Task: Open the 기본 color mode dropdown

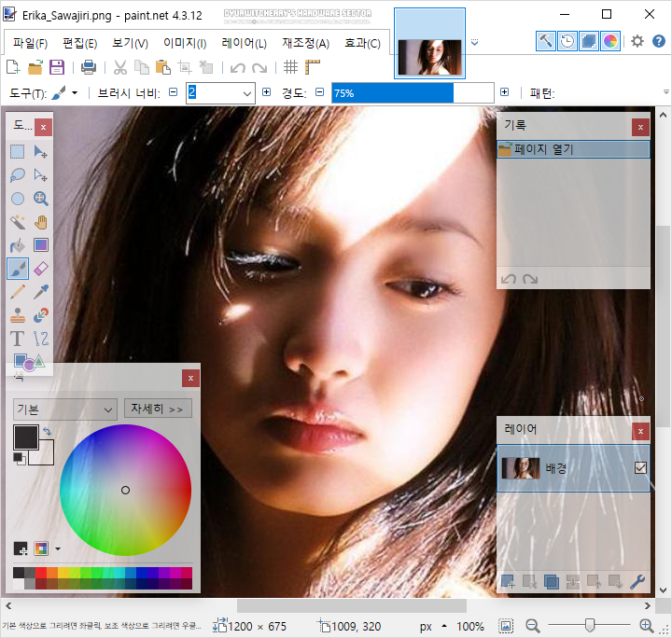Action: [65, 409]
